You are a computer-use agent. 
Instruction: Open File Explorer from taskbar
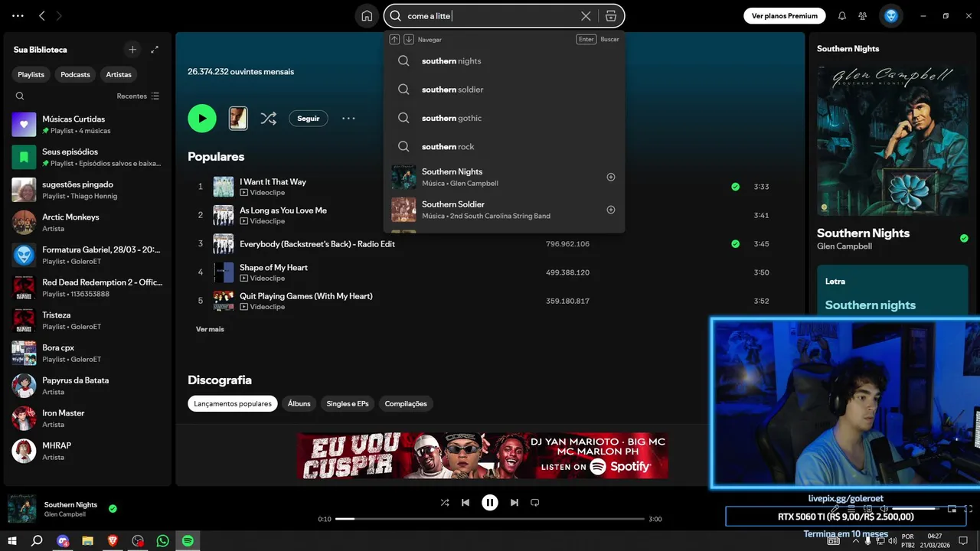click(87, 541)
